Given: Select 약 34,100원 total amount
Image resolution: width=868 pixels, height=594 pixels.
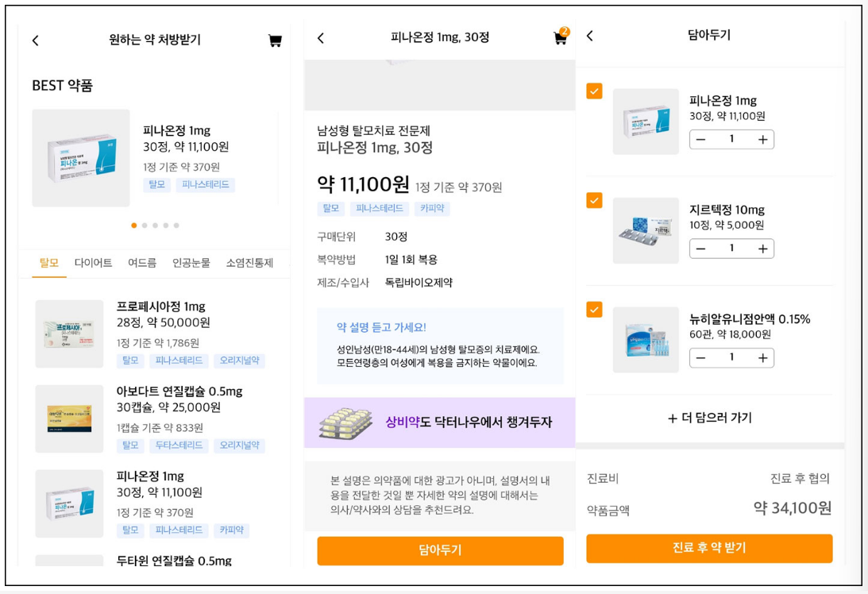Looking at the screenshot, I should (793, 508).
